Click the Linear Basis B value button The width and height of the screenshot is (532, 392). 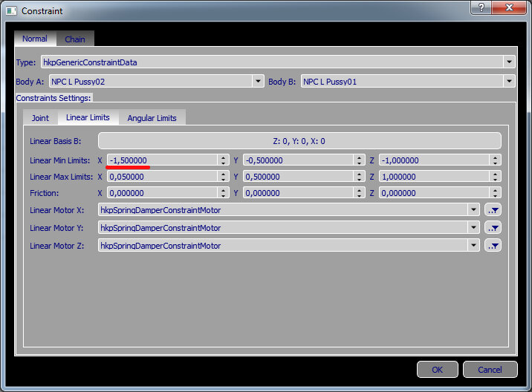click(x=299, y=141)
